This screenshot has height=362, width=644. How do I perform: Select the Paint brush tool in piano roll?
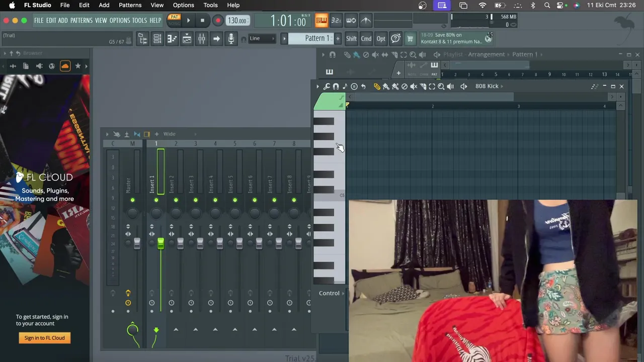click(x=386, y=86)
